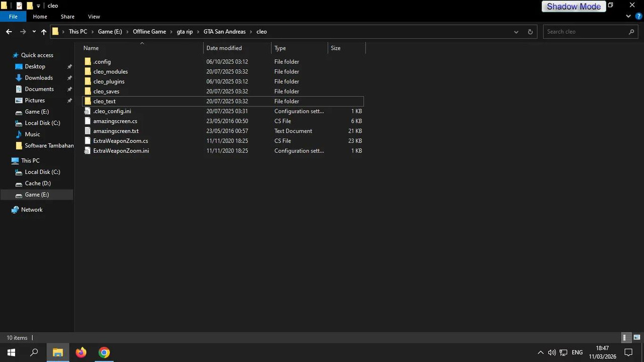This screenshot has height=362, width=644.
Task: Click the Quick access star icon
Action: tap(15, 55)
